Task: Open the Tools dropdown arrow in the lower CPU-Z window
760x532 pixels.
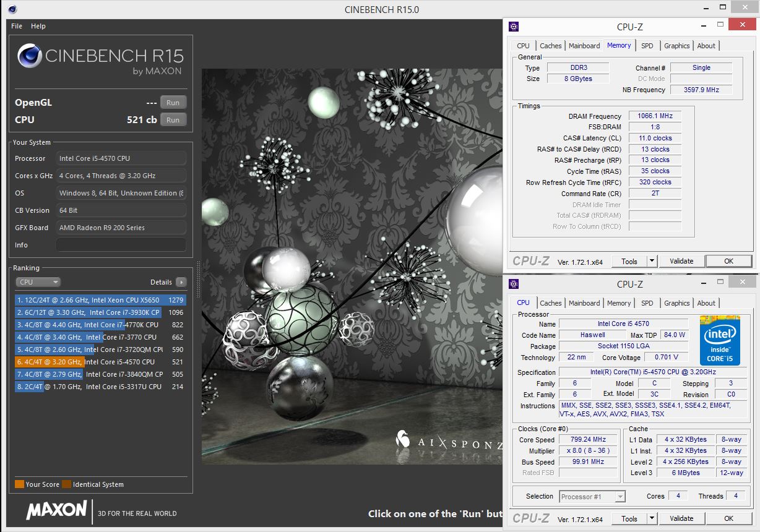Action: (x=652, y=518)
